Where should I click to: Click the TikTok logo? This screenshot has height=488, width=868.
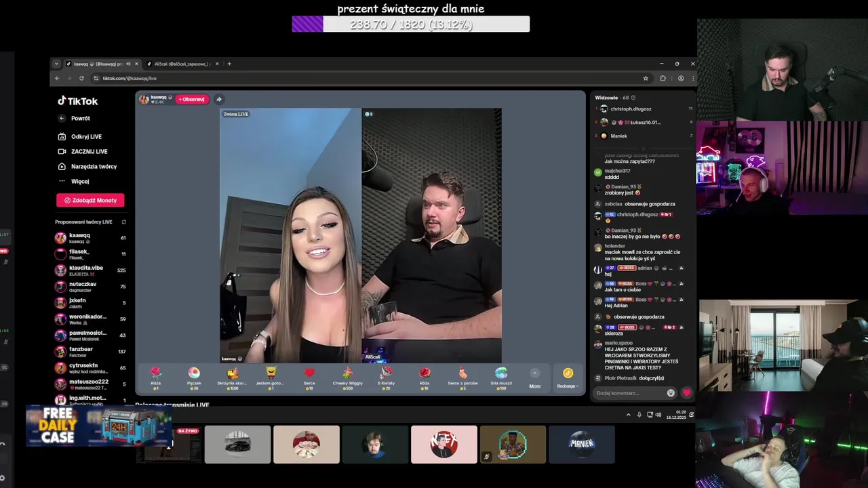coord(77,101)
